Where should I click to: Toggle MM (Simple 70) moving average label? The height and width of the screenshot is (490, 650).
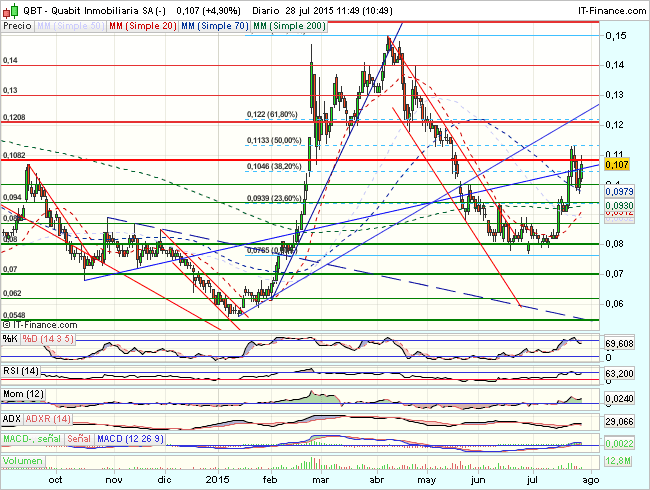tap(215, 26)
